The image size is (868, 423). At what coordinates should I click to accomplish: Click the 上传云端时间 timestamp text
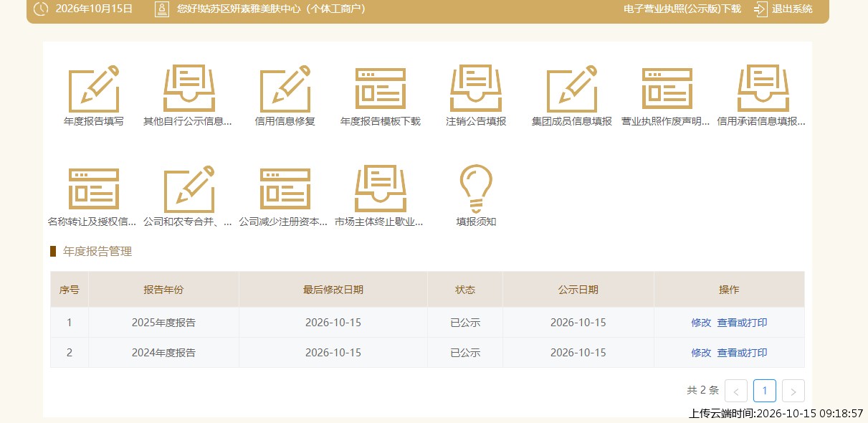[x=776, y=414]
